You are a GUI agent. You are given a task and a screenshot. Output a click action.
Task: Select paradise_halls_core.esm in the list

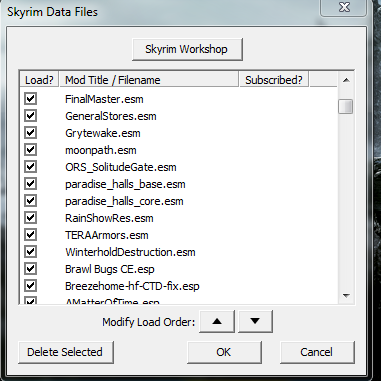124,201
